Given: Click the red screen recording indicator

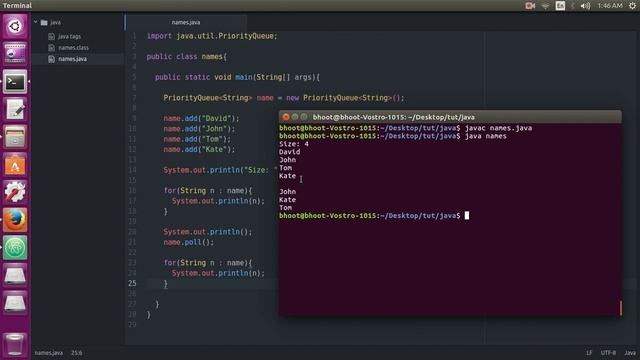Looking at the screenshot, I should coord(530,6).
